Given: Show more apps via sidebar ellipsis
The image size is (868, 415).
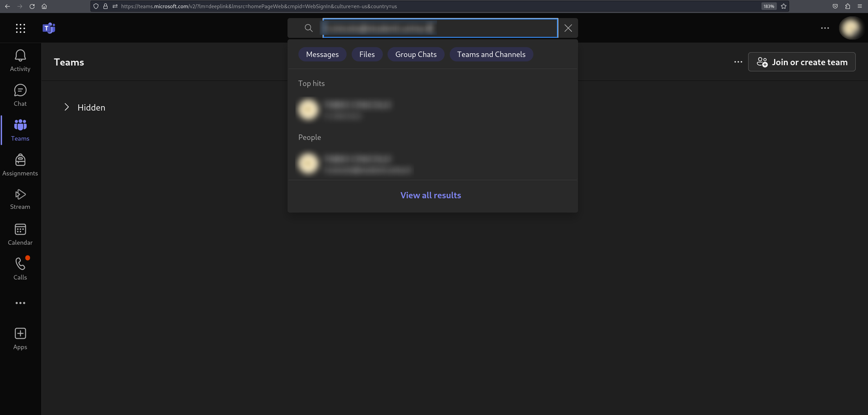Looking at the screenshot, I should click(20, 303).
